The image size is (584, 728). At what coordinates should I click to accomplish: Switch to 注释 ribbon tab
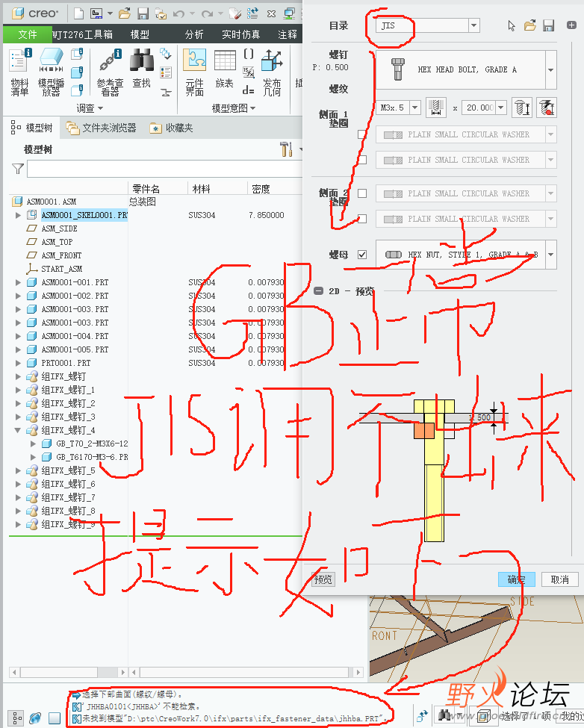pos(288,34)
